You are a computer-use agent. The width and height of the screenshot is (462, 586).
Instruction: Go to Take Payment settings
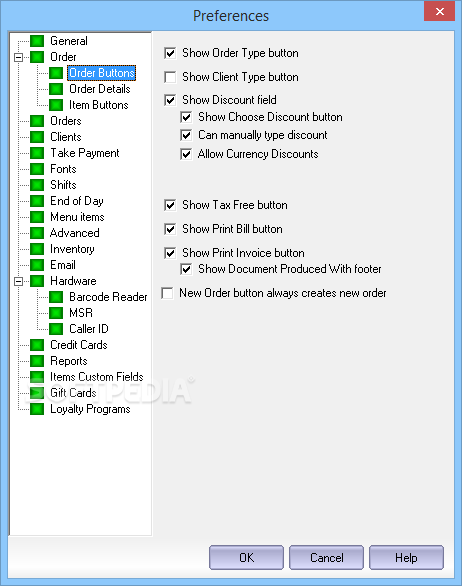(85, 153)
